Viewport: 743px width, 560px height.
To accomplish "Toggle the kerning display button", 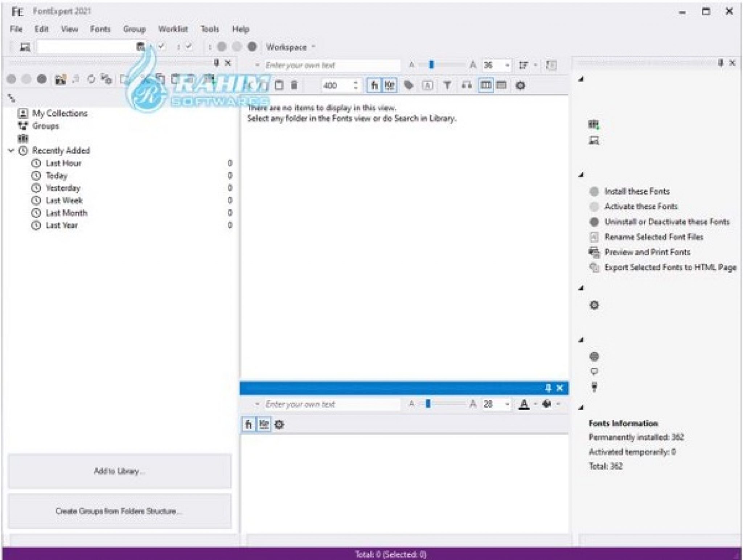I will [x=389, y=86].
